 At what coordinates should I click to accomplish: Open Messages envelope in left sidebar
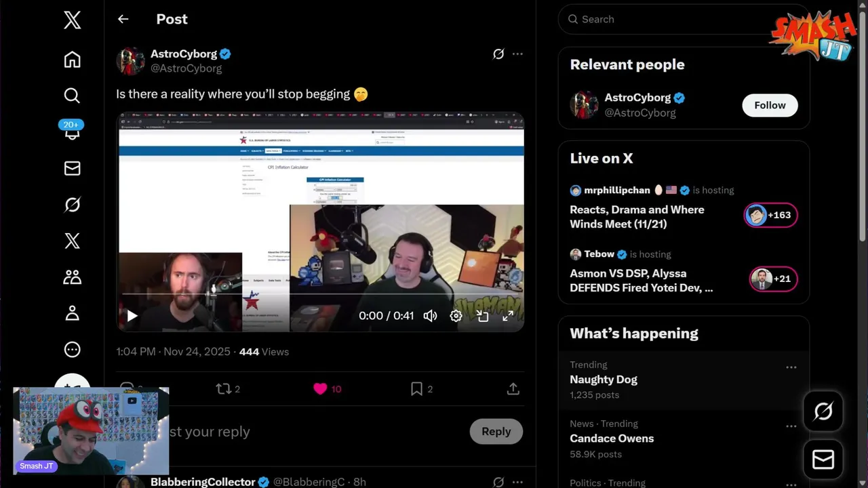tap(72, 168)
